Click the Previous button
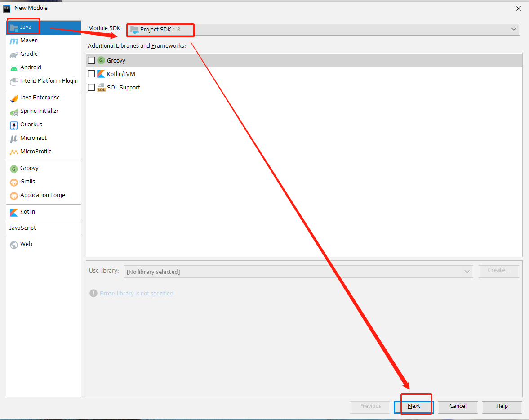The height and width of the screenshot is (420, 529). pyautogui.click(x=370, y=407)
